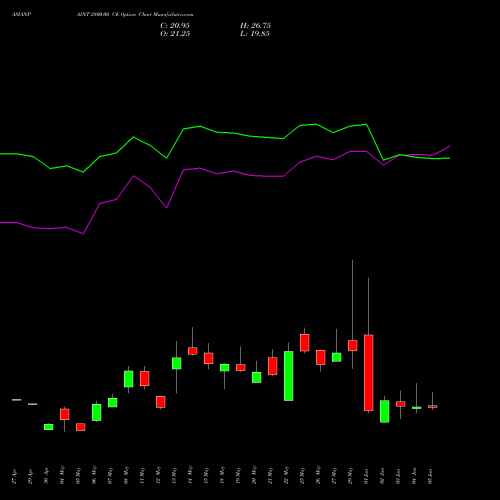Click the green candlestick for 02 Jun
The image size is (500, 500).
[385, 411]
